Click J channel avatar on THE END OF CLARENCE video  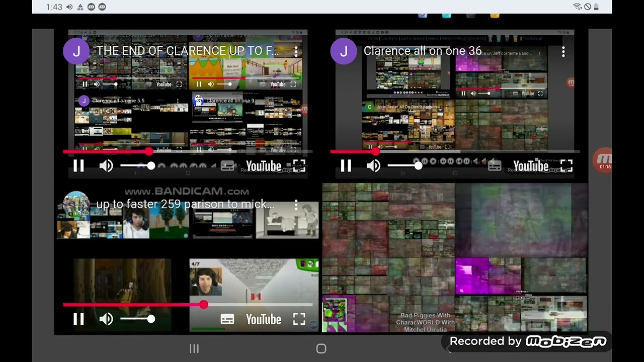coord(76,51)
